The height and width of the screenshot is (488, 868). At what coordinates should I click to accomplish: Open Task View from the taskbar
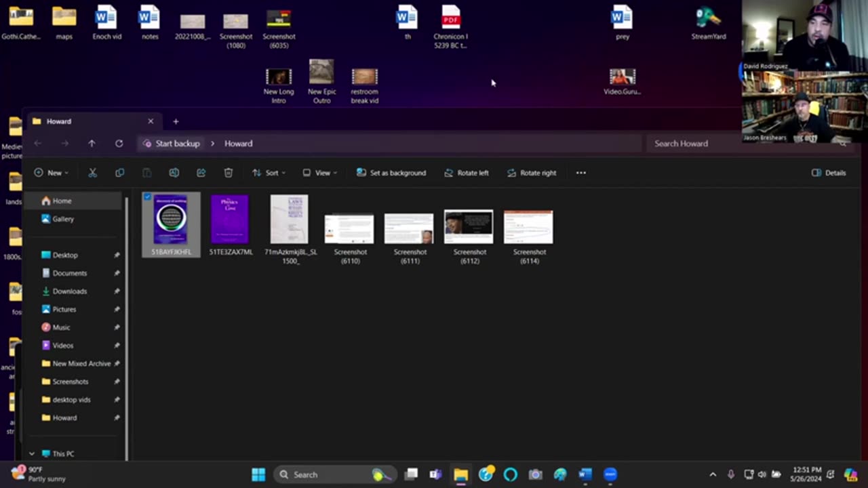[x=411, y=474]
